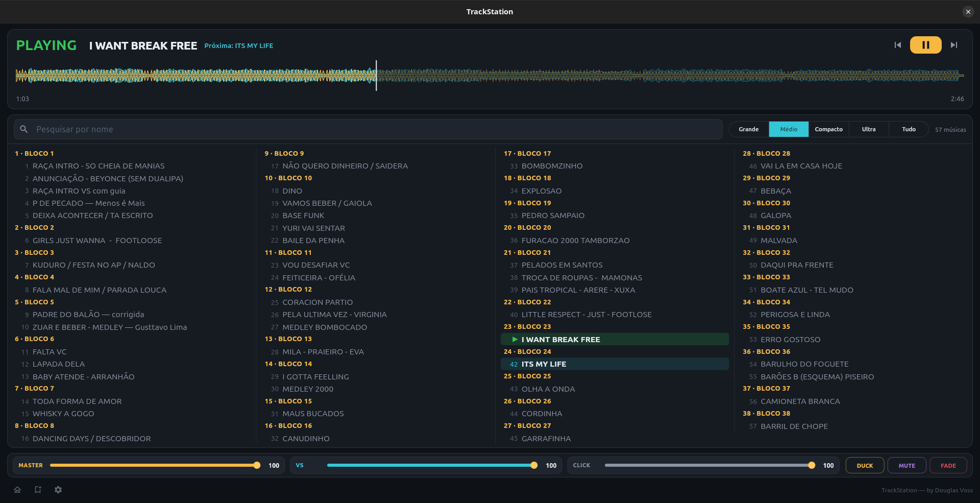Open the home icon in footer

[17, 490]
